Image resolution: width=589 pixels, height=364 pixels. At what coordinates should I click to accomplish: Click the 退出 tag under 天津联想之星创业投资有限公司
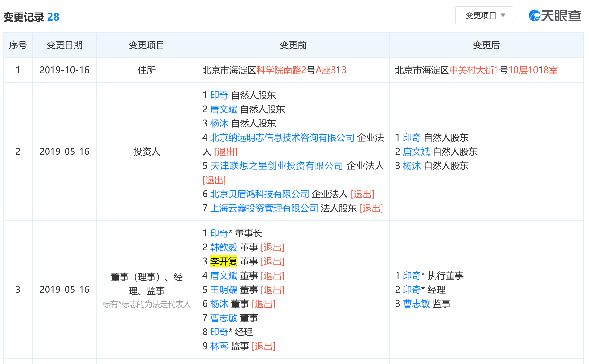pos(214,180)
